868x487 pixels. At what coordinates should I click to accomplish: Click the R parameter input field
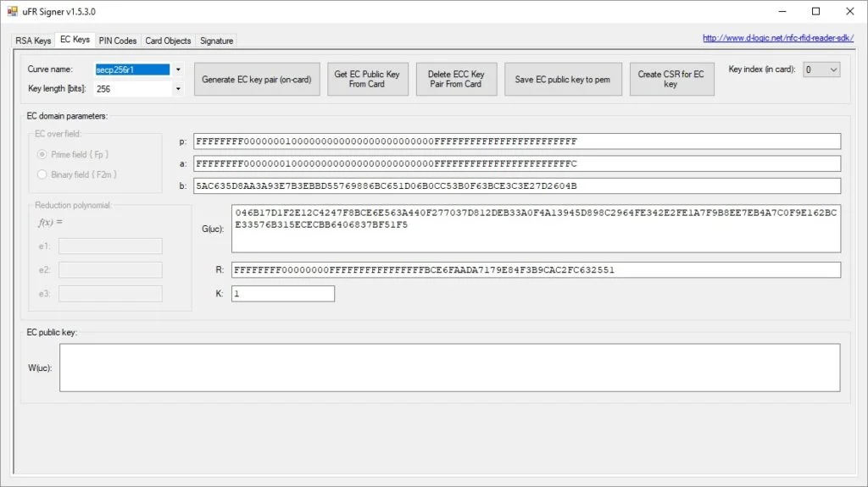536,269
